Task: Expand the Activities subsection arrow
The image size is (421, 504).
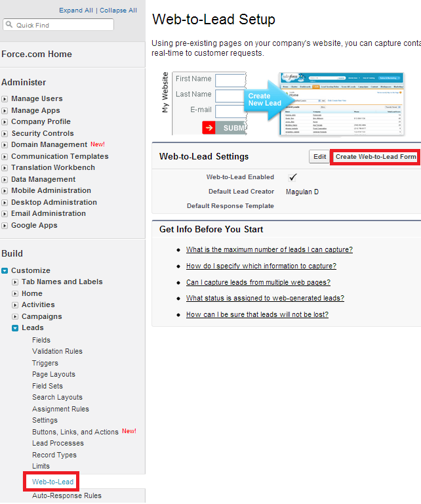Action: 15,305
